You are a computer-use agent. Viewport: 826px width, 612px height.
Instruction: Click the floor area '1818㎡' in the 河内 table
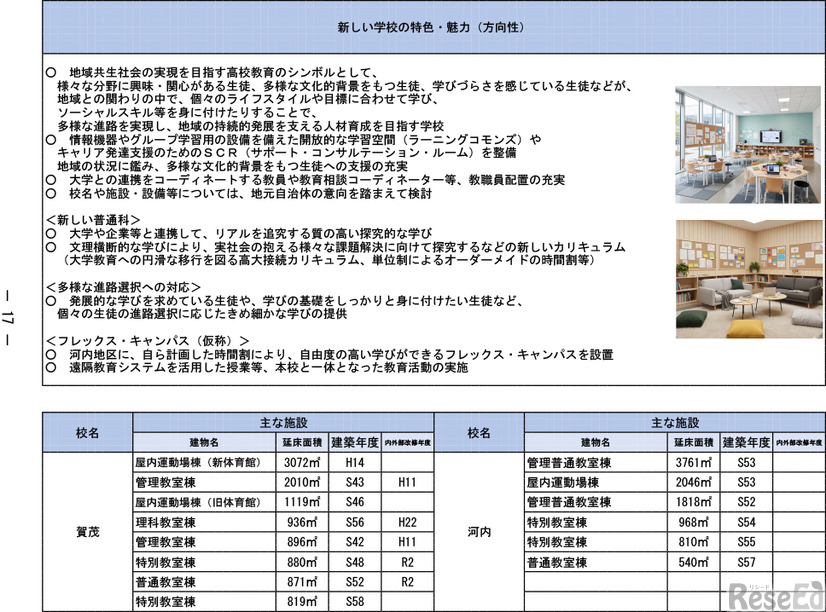(x=694, y=502)
